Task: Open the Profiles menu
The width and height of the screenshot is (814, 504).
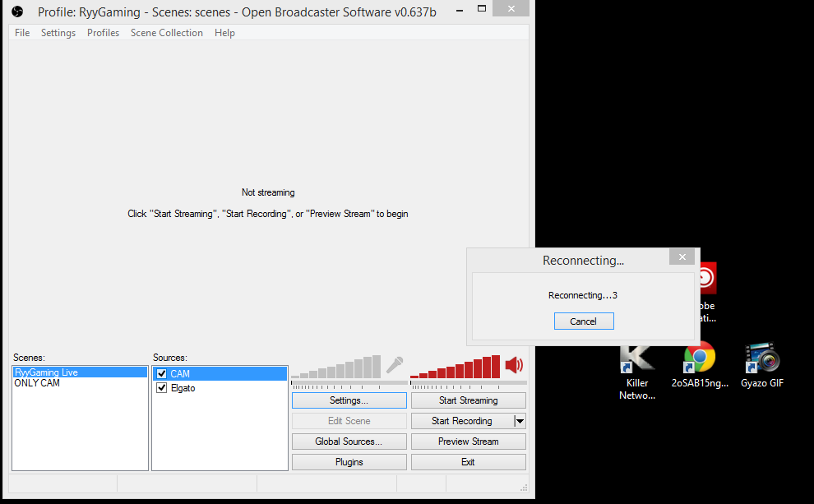Action: [x=103, y=33]
